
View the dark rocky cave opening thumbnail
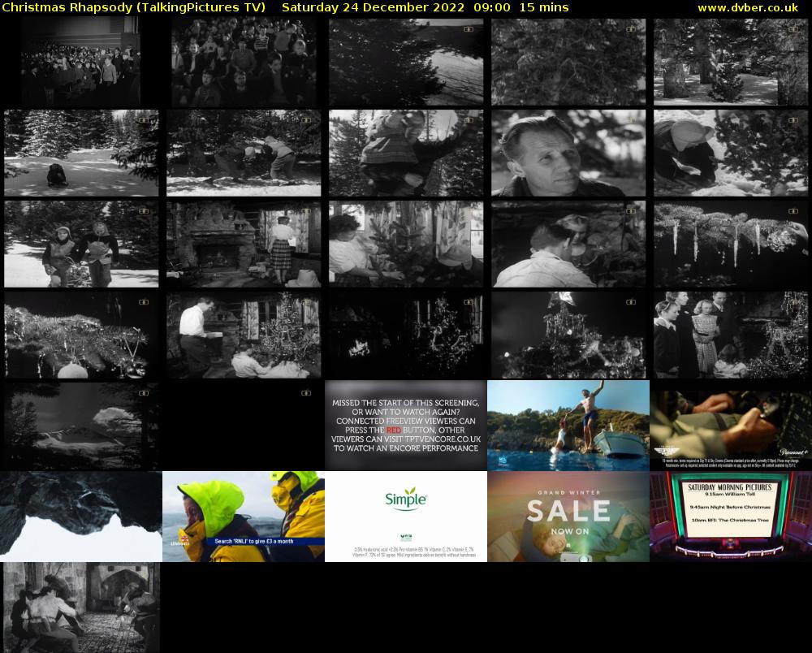[81, 517]
